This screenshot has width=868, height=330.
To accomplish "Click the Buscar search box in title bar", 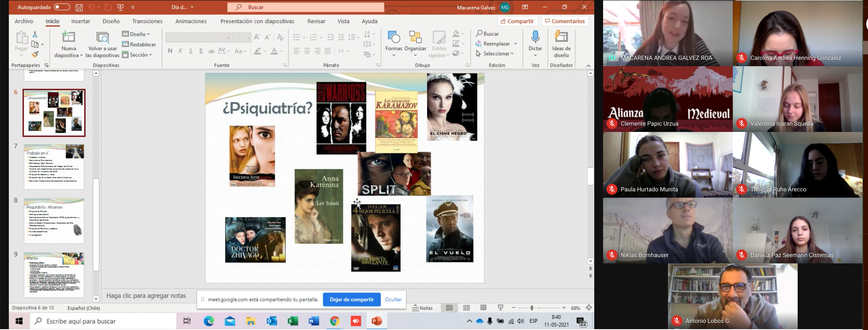I will [x=306, y=7].
